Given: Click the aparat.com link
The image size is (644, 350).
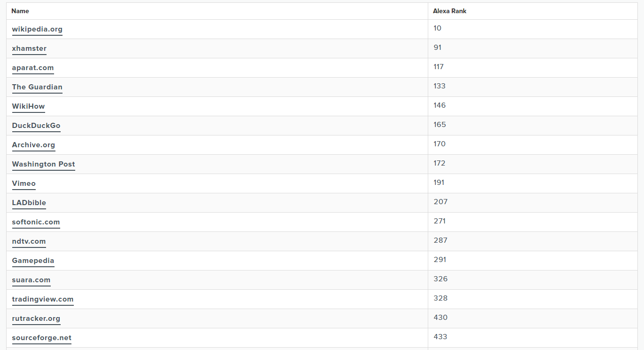Looking at the screenshot, I should click(33, 68).
